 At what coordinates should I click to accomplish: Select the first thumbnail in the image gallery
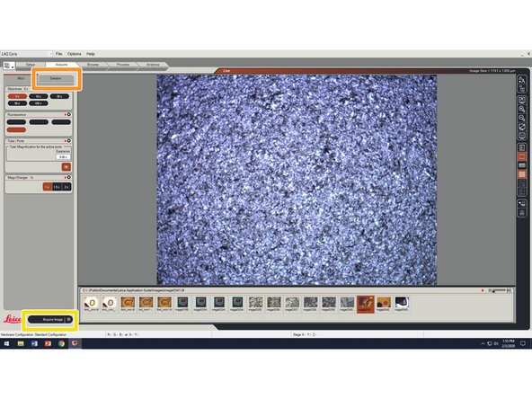92,304
